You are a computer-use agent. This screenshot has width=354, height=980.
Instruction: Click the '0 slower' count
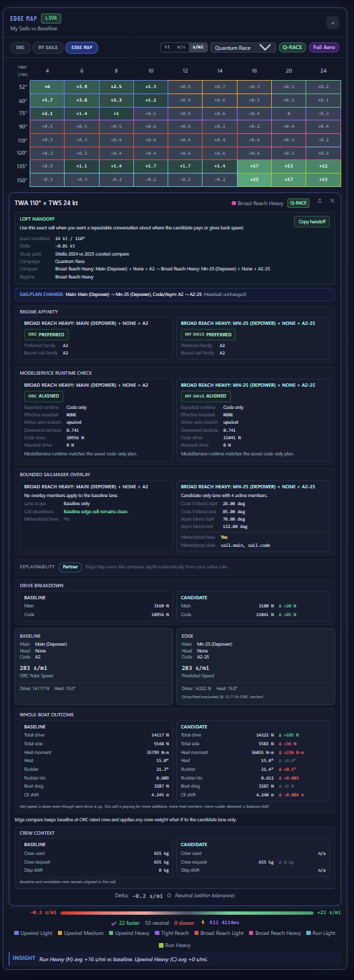[x=185, y=923]
